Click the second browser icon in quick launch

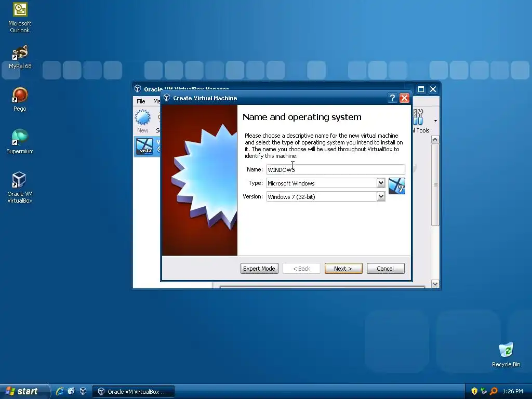click(71, 391)
